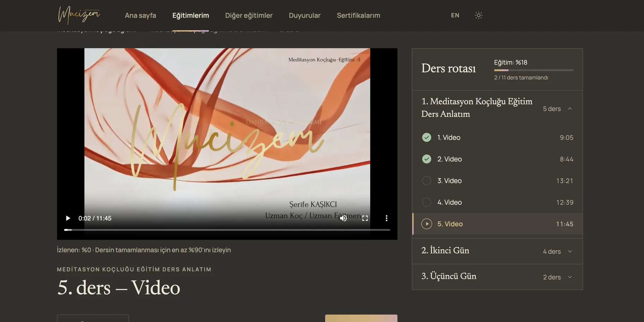Open the video more options menu
Image resolution: width=644 pixels, height=322 pixels.
(x=387, y=218)
